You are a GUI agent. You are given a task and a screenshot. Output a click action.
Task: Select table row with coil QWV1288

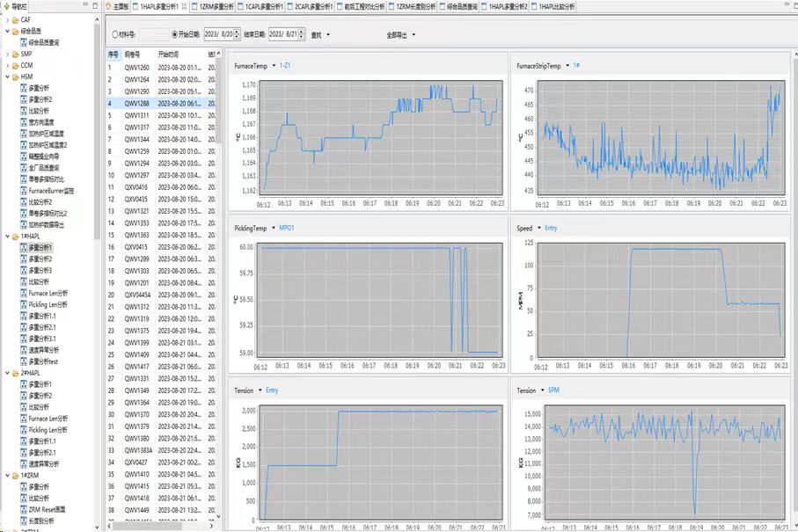point(161,103)
